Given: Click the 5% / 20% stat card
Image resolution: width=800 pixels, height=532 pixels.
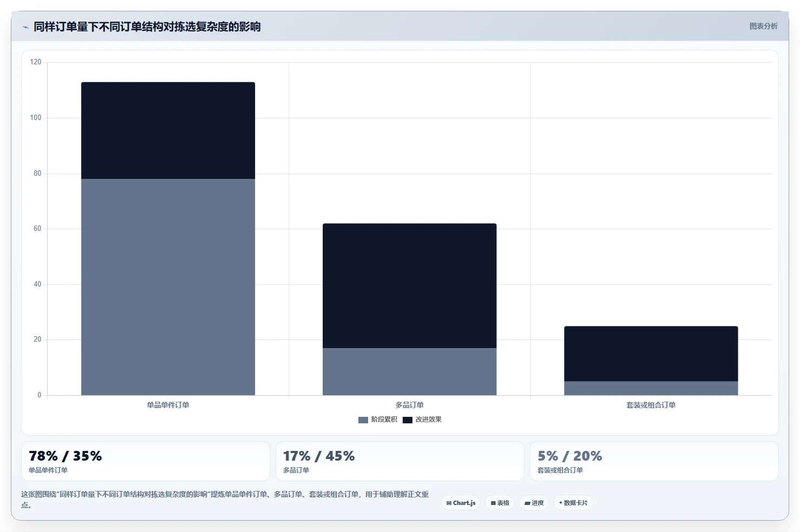Looking at the screenshot, I should coord(654,461).
